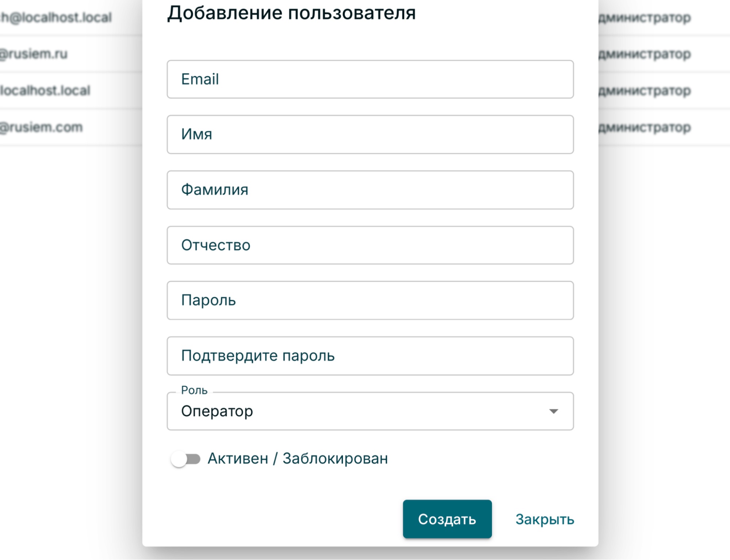This screenshot has height=560, width=730.
Task: Click the Email input field
Action: (x=370, y=79)
